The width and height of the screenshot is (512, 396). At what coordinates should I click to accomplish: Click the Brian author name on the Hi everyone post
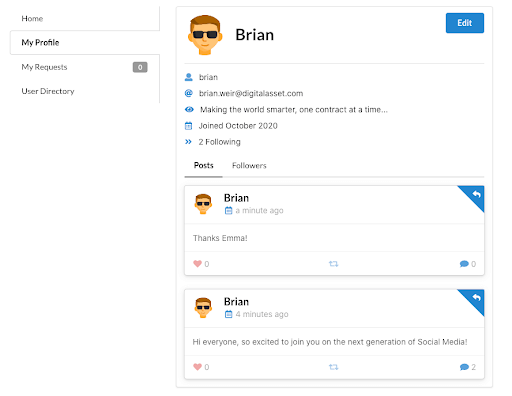tap(236, 302)
